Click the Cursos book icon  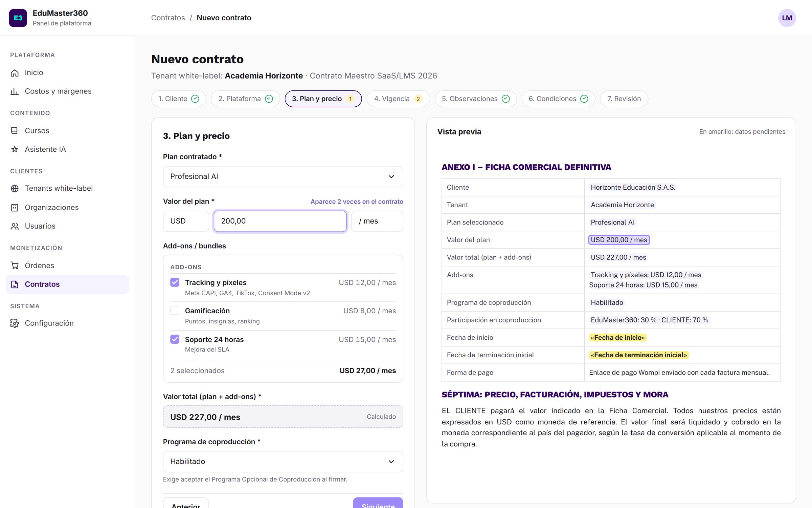(15, 131)
